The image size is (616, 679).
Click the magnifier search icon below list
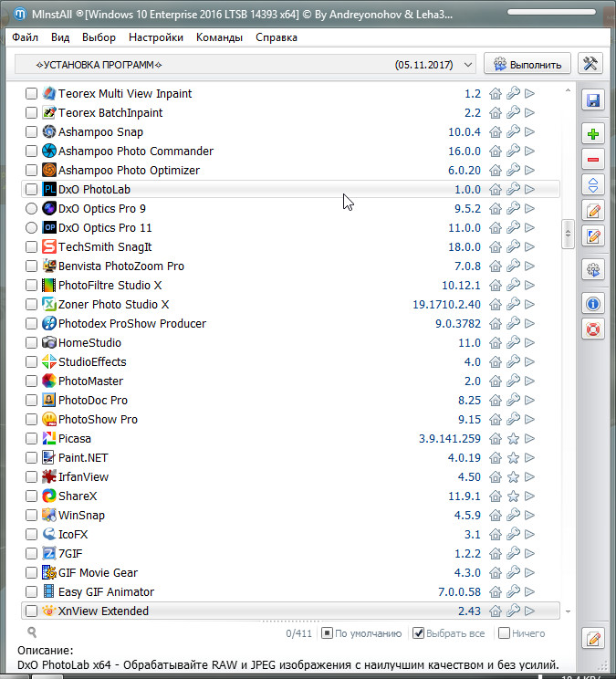[x=32, y=632]
